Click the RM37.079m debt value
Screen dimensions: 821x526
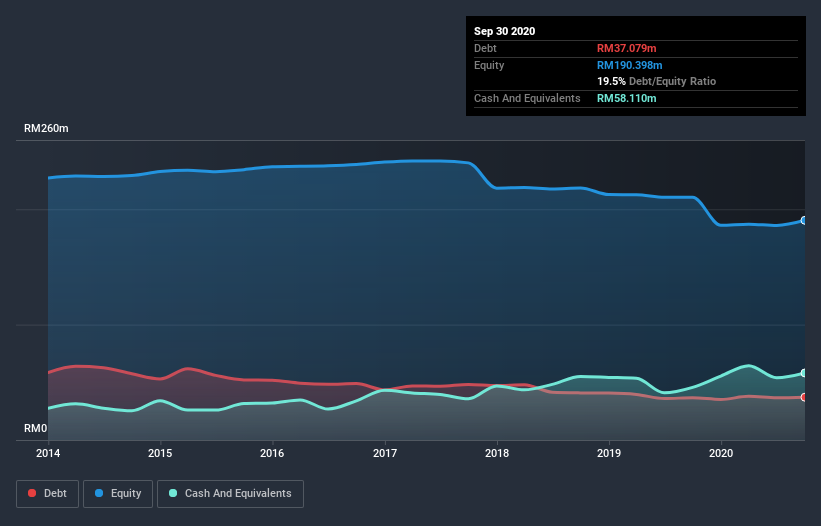626,48
